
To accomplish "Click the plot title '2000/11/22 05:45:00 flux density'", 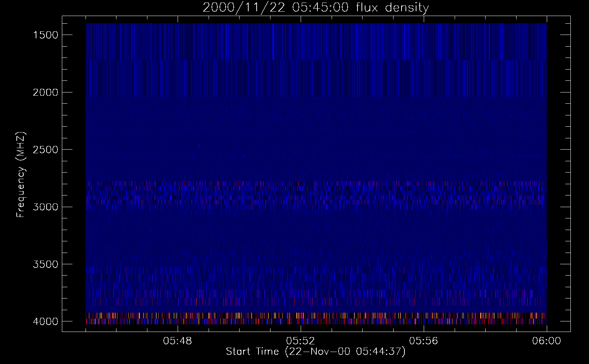I will [316, 8].
